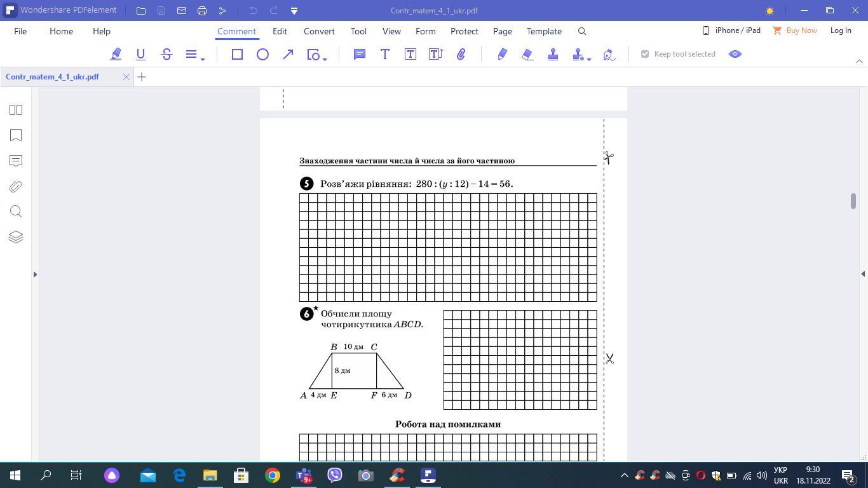The image size is (868, 488).
Task: Select the Stamp tool
Action: coord(553,55)
